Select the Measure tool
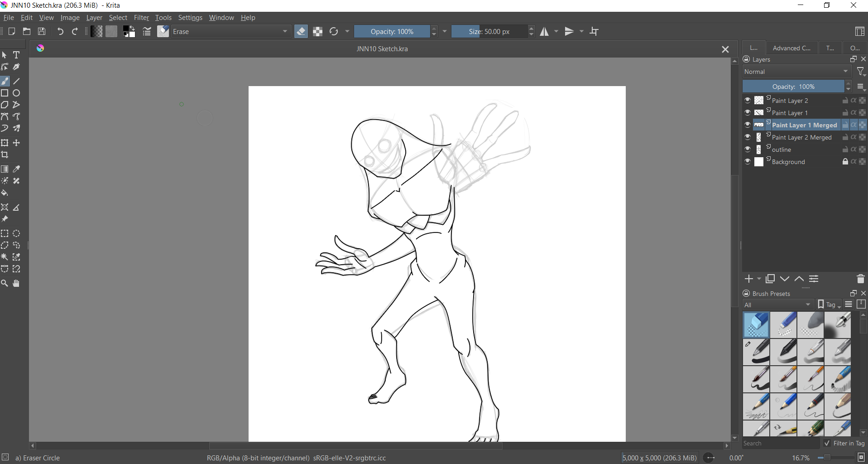 (x=17, y=208)
